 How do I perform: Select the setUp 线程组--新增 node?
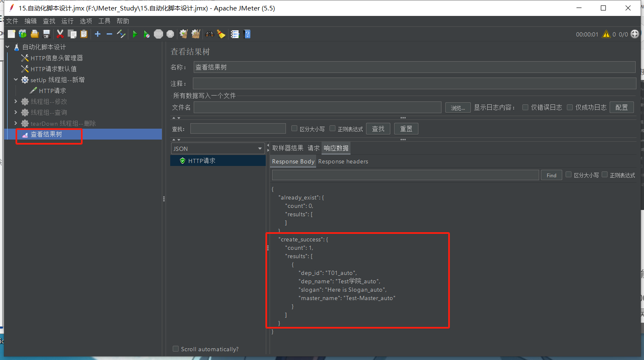pos(57,80)
